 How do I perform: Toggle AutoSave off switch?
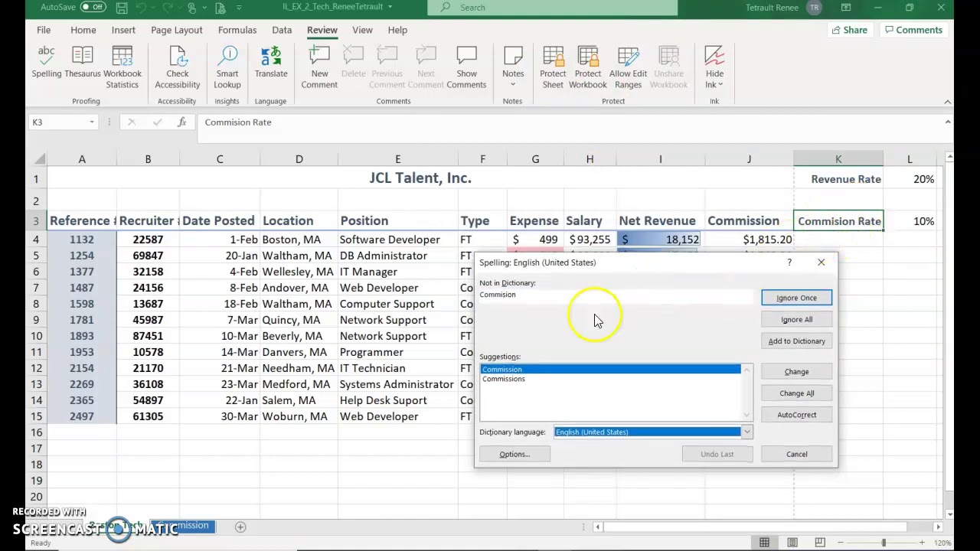tap(93, 8)
